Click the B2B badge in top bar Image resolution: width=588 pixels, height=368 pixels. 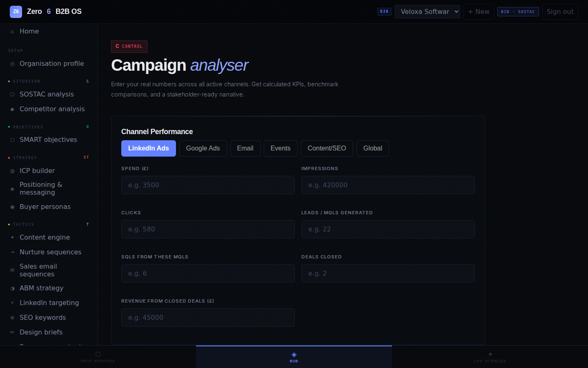click(x=384, y=11)
